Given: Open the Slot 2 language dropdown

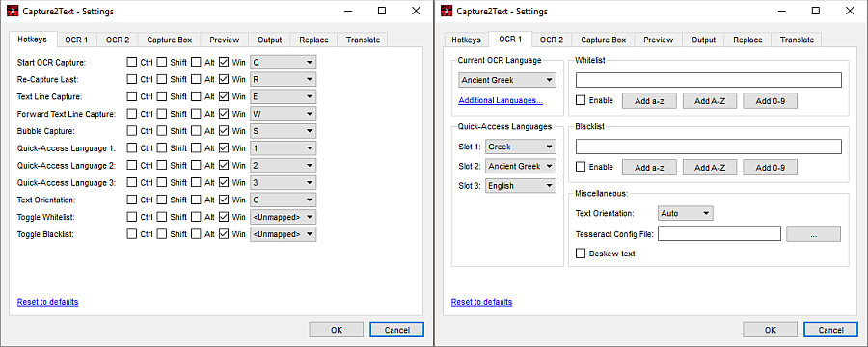Looking at the screenshot, I should click(x=521, y=166).
